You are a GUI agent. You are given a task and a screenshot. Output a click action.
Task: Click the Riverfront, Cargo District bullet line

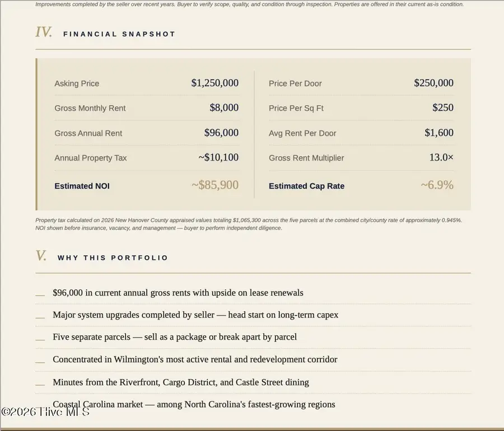coord(181,382)
